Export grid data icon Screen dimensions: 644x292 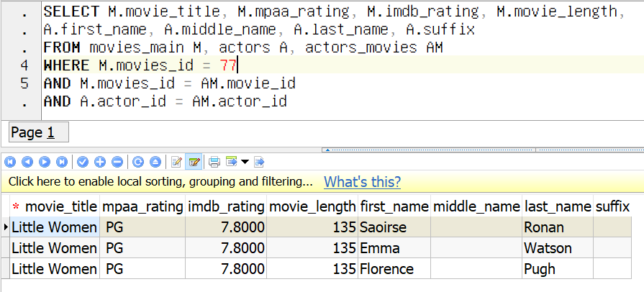click(232, 162)
